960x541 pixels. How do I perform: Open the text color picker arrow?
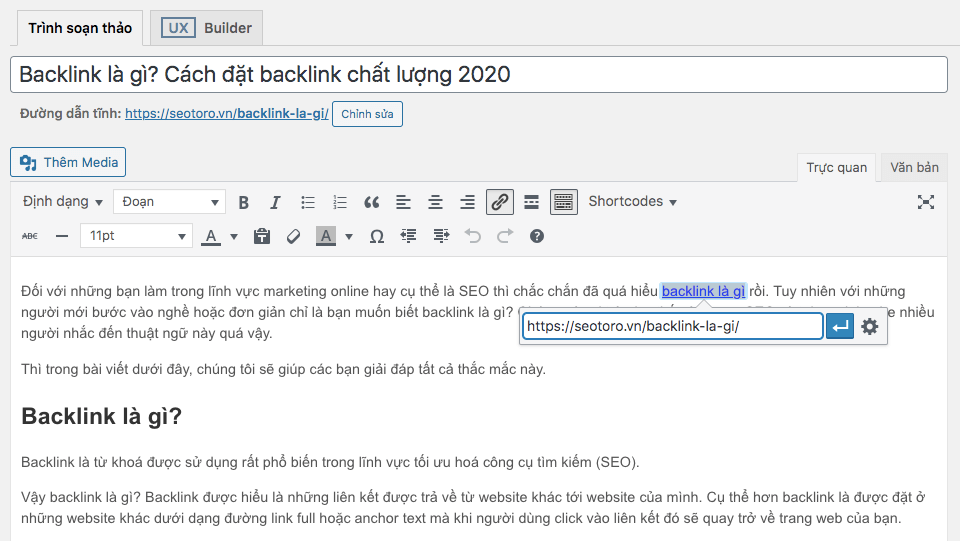(234, 236)
